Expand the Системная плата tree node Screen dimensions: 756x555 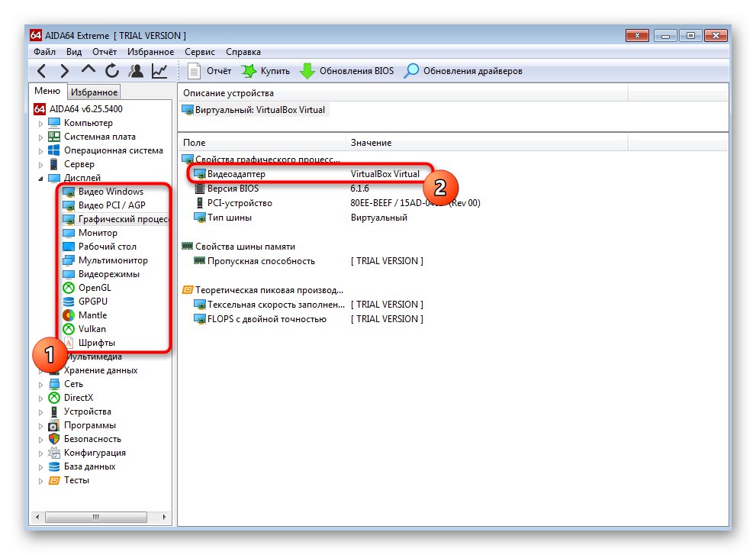(x=40, y=137)
